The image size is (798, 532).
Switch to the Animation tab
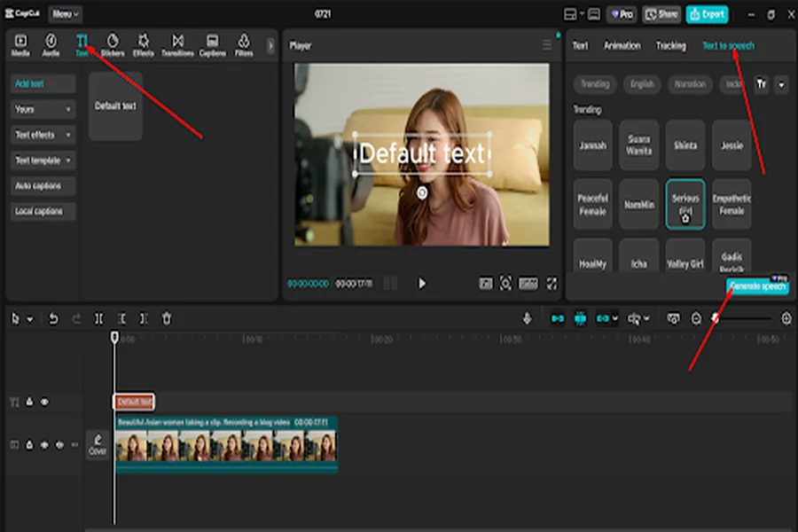(x=622, y=46)
